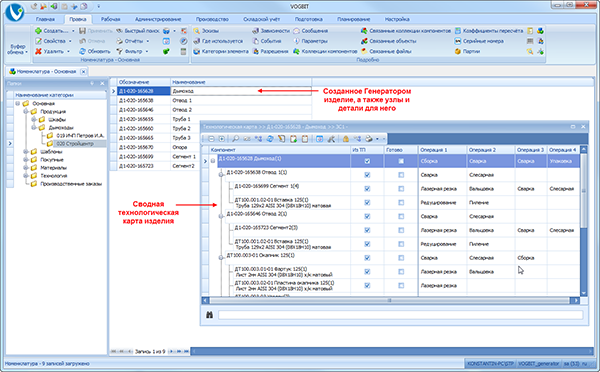Switch to the Главная ribbon tab
Screen dimensions: 600x372
[x=45, y=19]
